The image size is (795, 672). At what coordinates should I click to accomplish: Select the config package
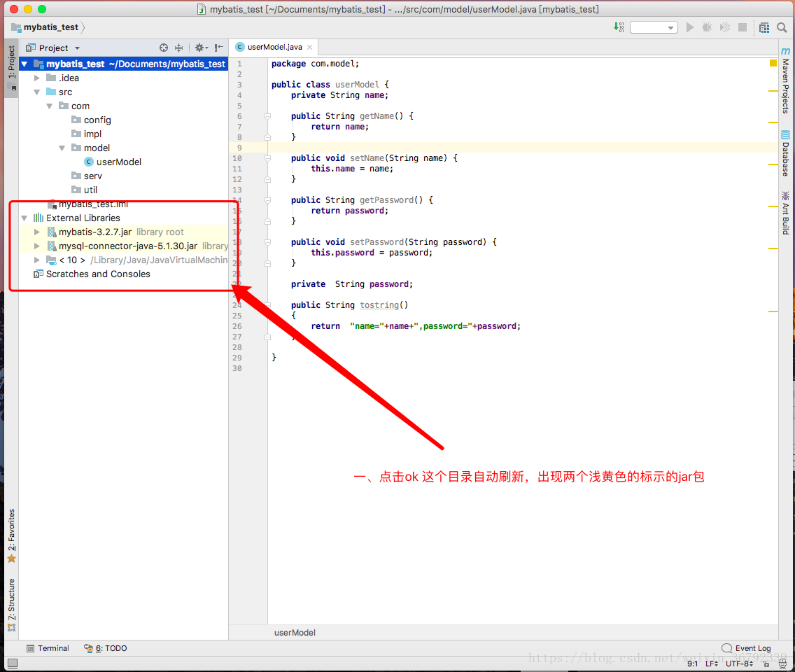(x=97, y=120)
